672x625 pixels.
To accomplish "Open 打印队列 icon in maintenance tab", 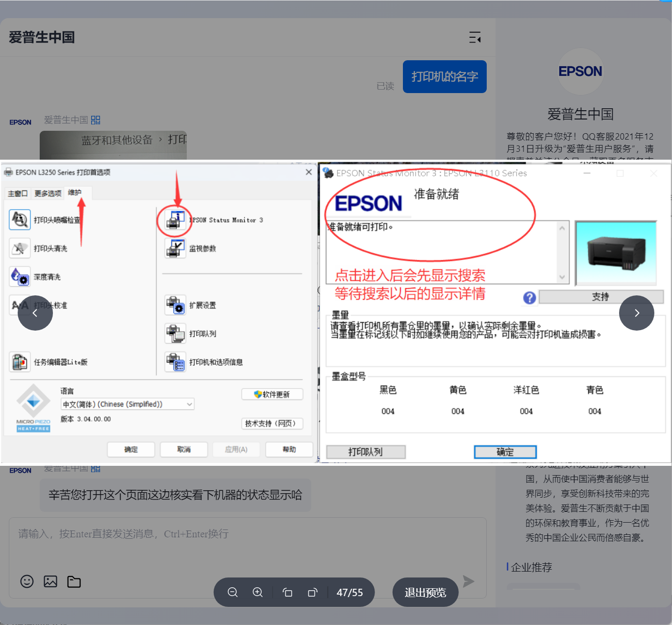I will 175,334.
